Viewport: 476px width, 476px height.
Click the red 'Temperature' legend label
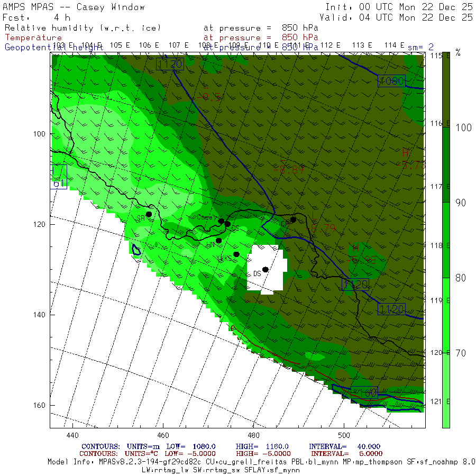[33, 38]
